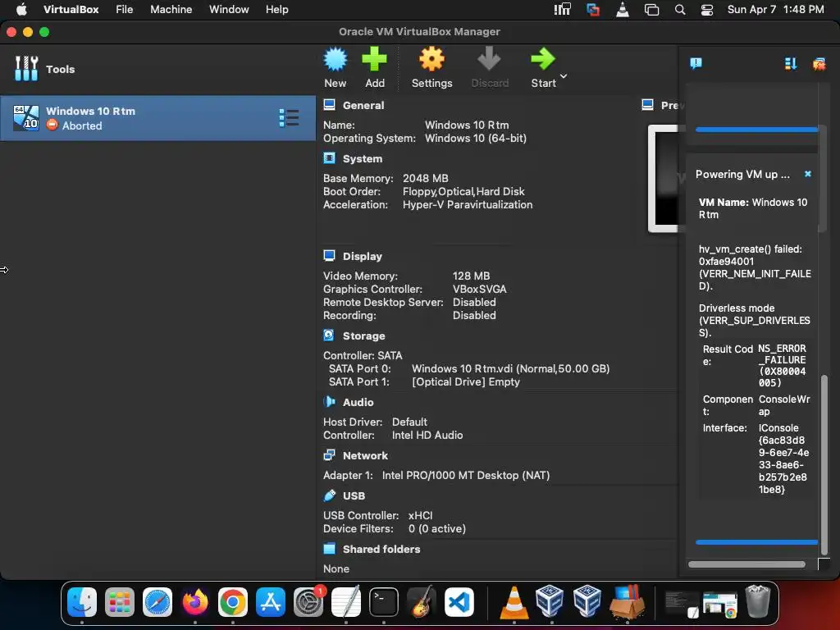The image size is (840, 630).
Task: Open Launchpad from the dock
Action: coord(120,602)
